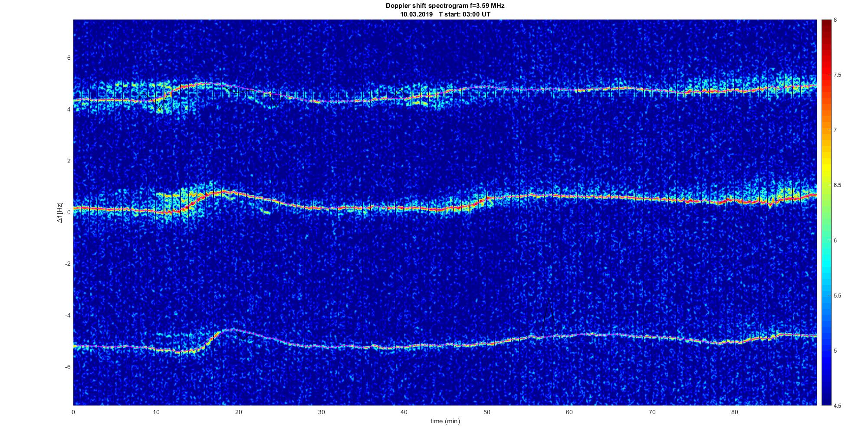Click the lower trace peak near 20 min
Viewport: 868px width, 435px height.
click(x=234, y=330)
